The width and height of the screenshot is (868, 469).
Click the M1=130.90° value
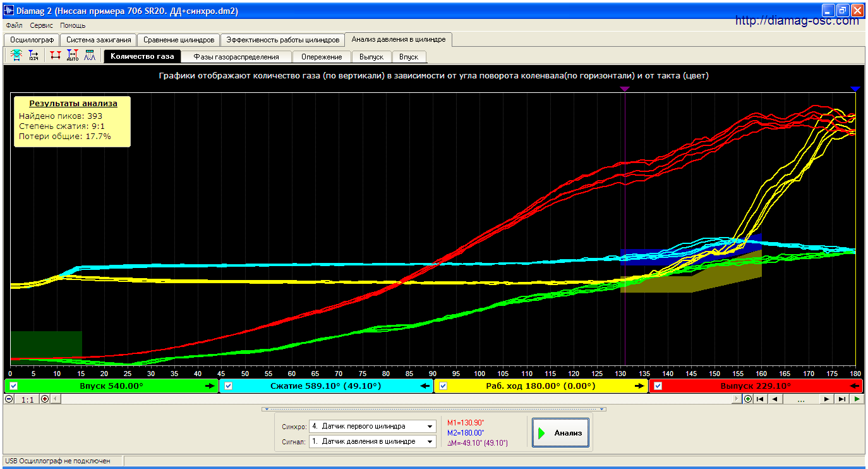click(x=466, y=423)
